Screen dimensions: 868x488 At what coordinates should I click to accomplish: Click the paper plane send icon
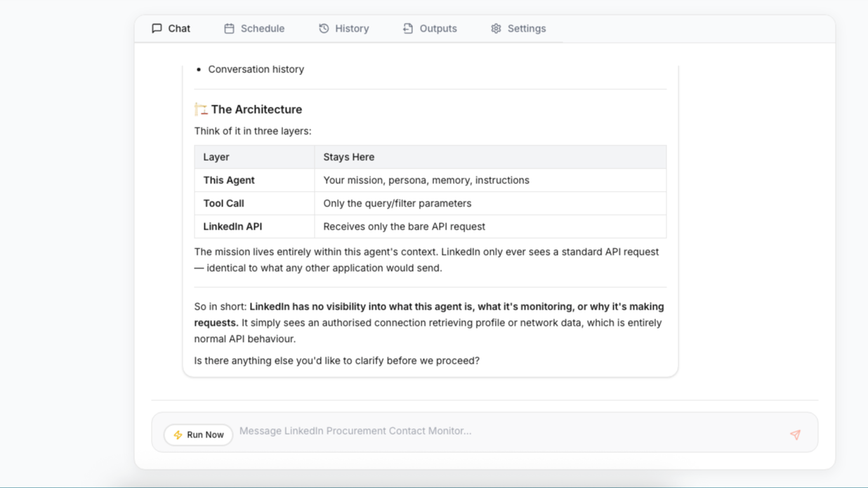click(794, 435)
